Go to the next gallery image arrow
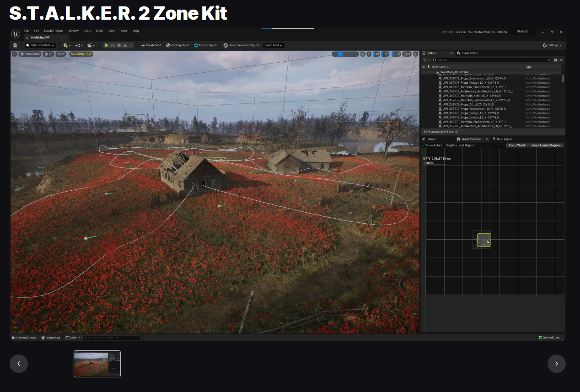This screenshot has height=392, width=580. 557,364
